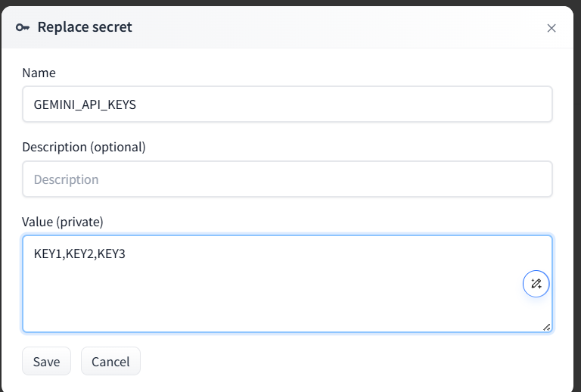Click the Description placeholder text
581x392 pixels.
click(x=67, y=179)
